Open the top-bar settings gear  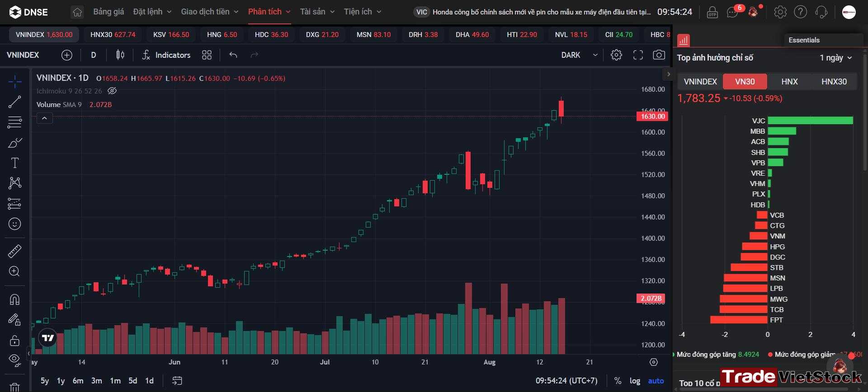pyautogui.click(x=780, y=12)
